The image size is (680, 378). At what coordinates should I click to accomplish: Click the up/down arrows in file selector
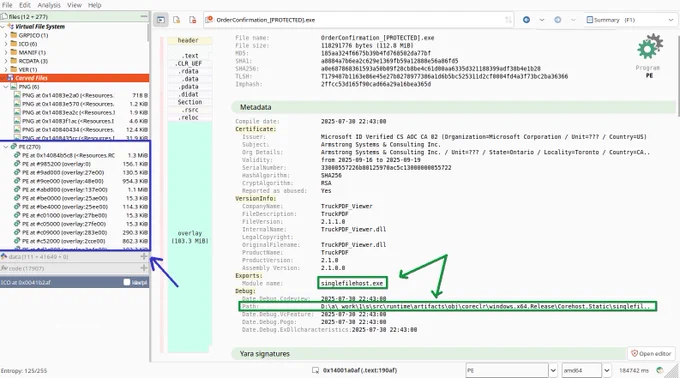pos(508,20)
